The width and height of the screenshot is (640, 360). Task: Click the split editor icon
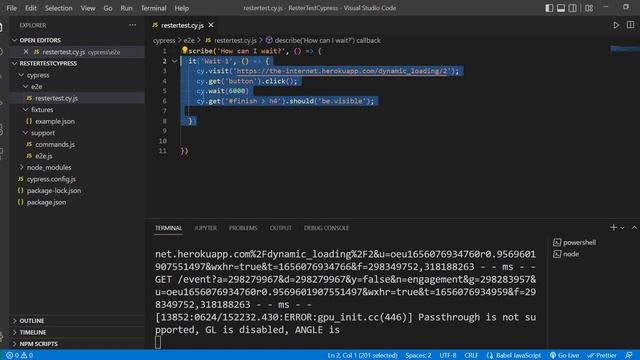point(631,25)
